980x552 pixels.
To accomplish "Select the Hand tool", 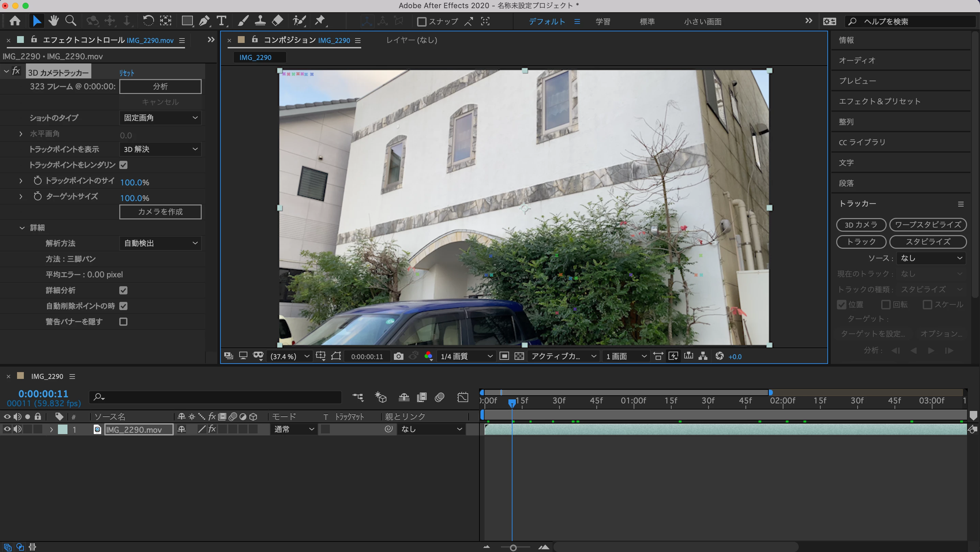I will point(53,20).
